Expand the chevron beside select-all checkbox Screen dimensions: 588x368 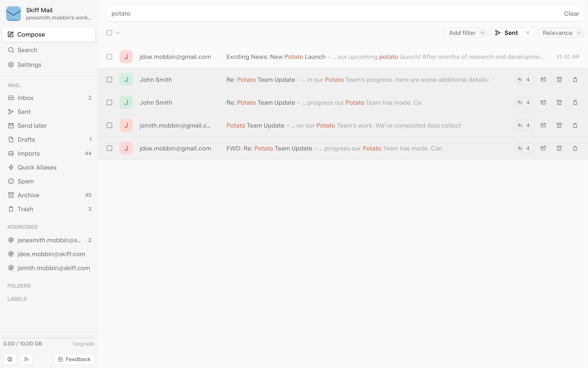click(118, 33)
